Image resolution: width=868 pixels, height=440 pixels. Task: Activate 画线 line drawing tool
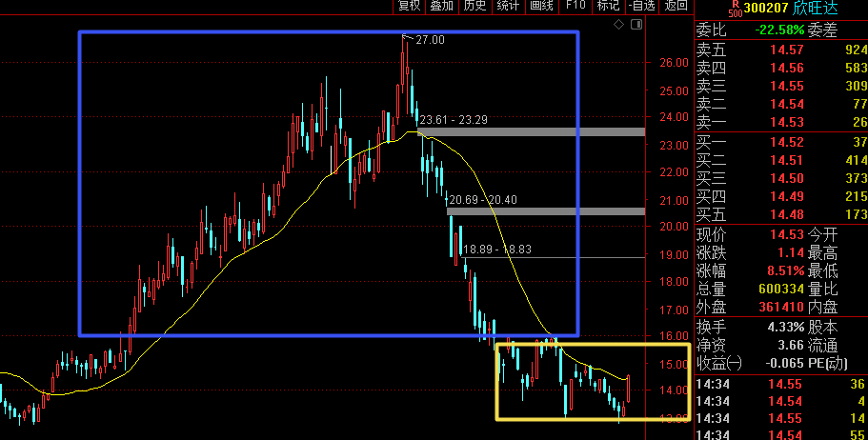pos(541,6)
